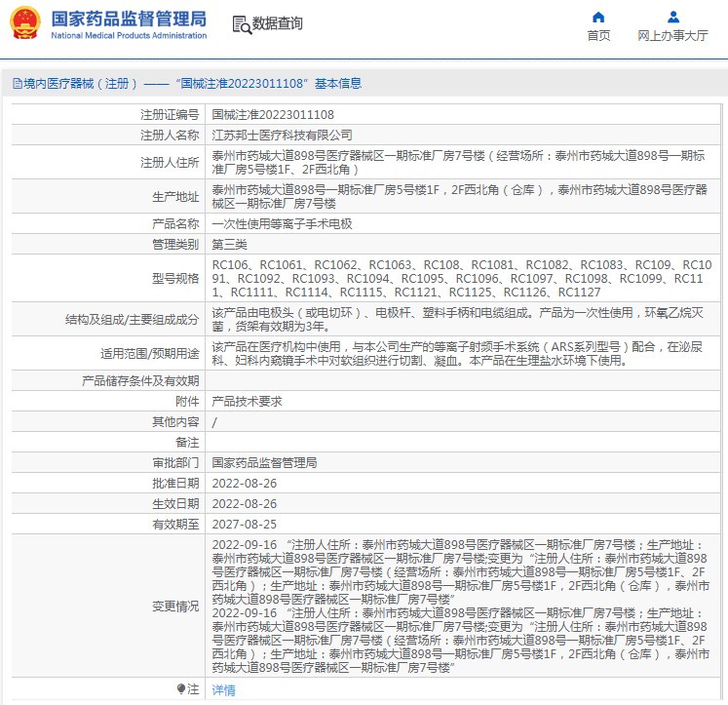Click the 生效日期 row label
The image size is (728, 705).
175,504
